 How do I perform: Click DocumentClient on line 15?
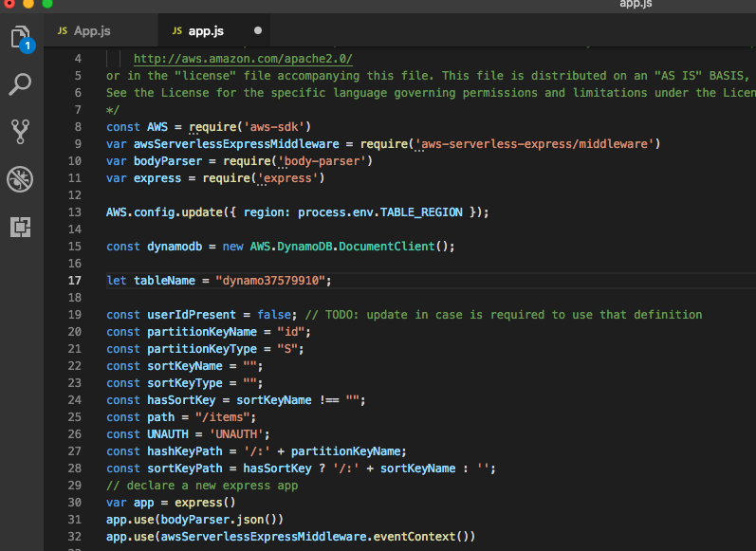(x=387, y=247)
